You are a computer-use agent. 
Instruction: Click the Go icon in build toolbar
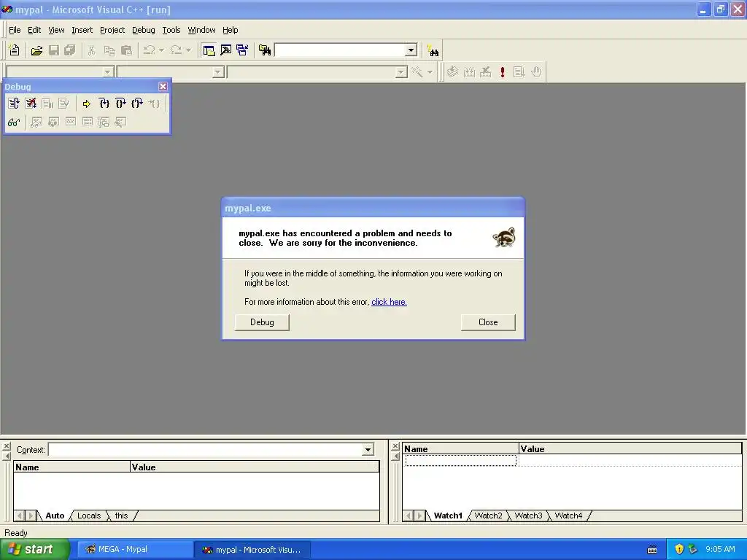click(x=519, y=72)
